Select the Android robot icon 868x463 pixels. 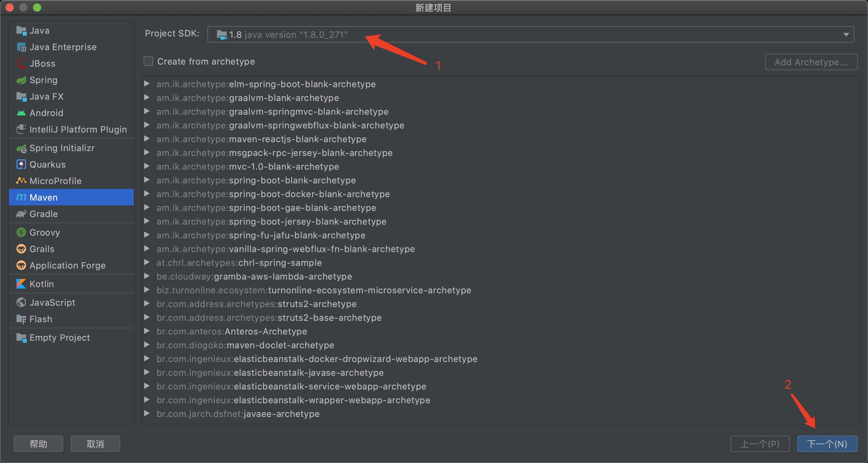21,113
